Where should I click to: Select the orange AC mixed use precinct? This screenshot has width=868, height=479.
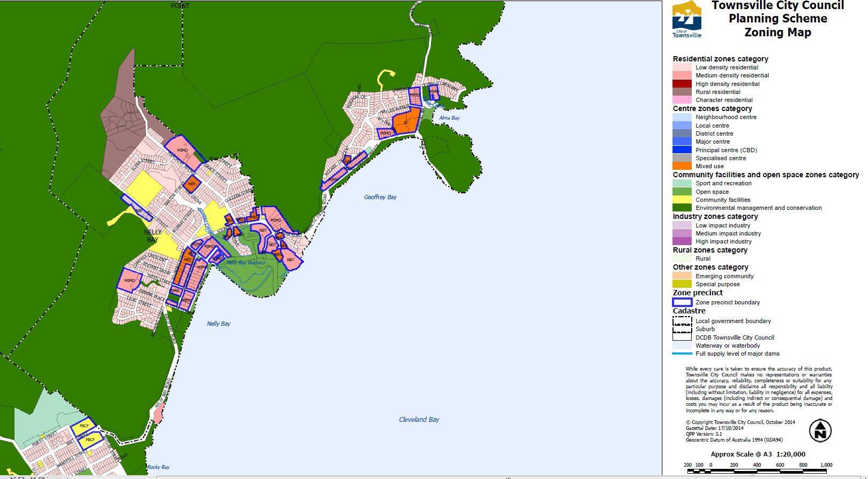[406, 123]
